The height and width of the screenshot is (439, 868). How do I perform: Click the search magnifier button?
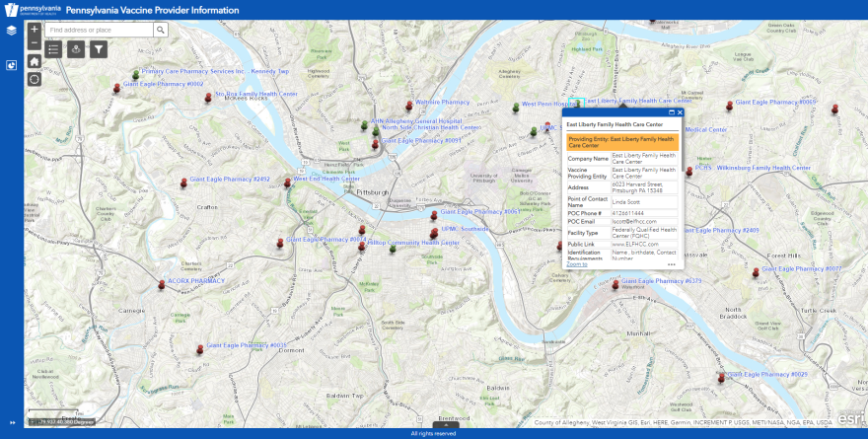tap(161, 31)
